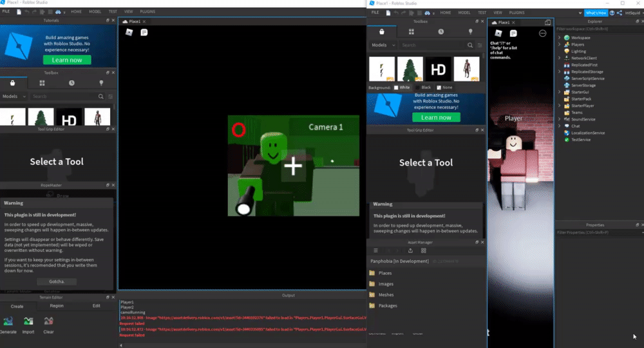Click Learn now in right window banner
644x348 pixels.
click(436, 117)
